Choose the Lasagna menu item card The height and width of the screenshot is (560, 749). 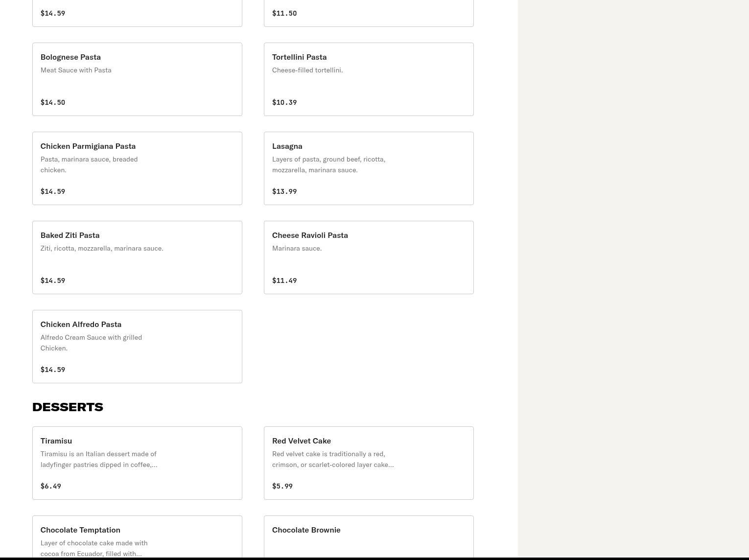(369, 168)
